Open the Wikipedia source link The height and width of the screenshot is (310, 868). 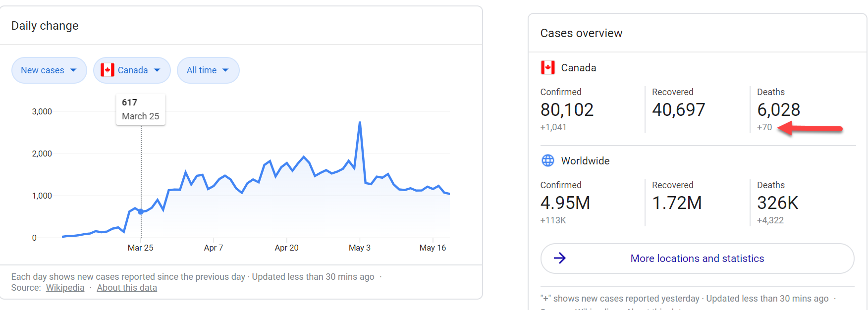tap(65, 288)
